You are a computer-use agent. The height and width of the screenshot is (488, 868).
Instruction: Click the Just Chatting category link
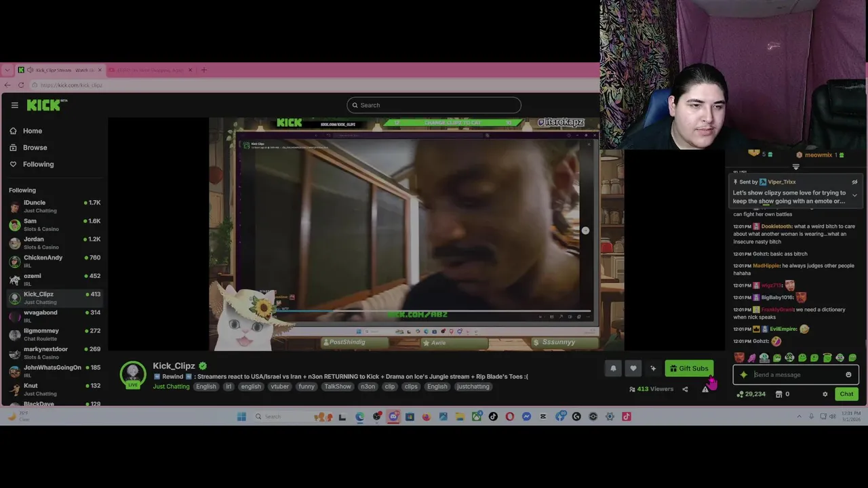point(171,386)
